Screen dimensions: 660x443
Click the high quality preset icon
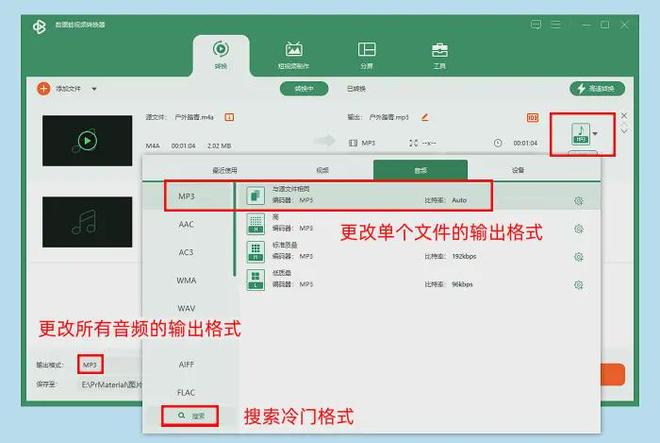point(255,224)
